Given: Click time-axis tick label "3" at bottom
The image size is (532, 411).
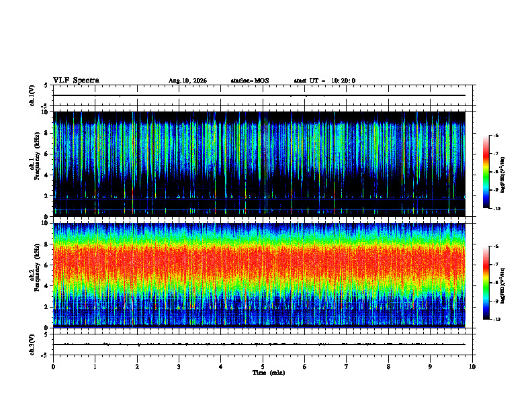Looking at the screenshot, I should (179, 367).
